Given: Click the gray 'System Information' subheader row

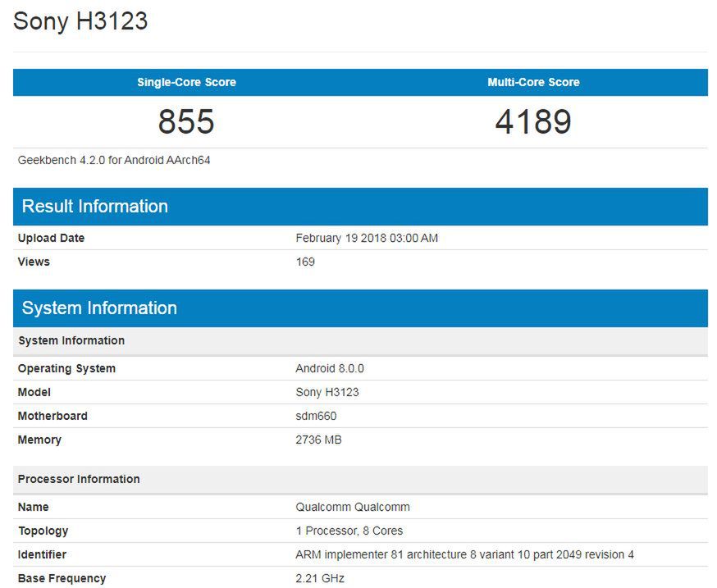Looking at the screenshot, I should [x=360, y=340].
